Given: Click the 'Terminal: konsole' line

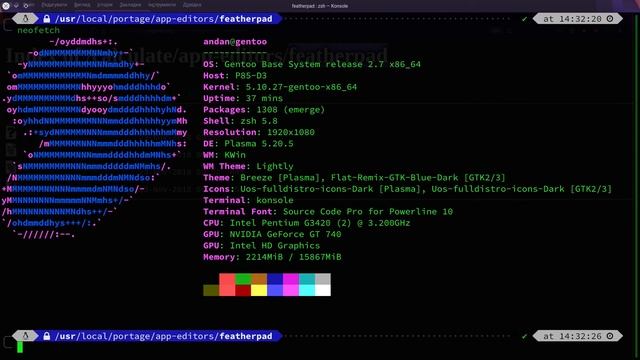Looking at the screenshot, I should coord(248,200).
